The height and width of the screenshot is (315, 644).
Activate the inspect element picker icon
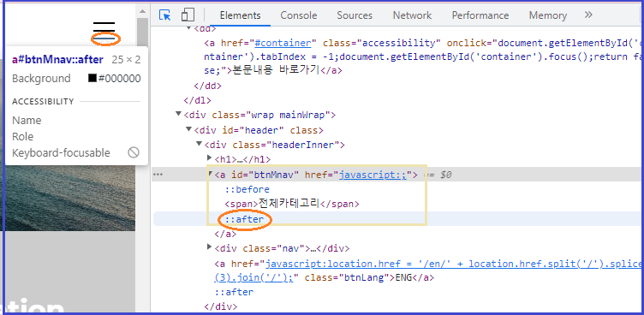[164, 15]
